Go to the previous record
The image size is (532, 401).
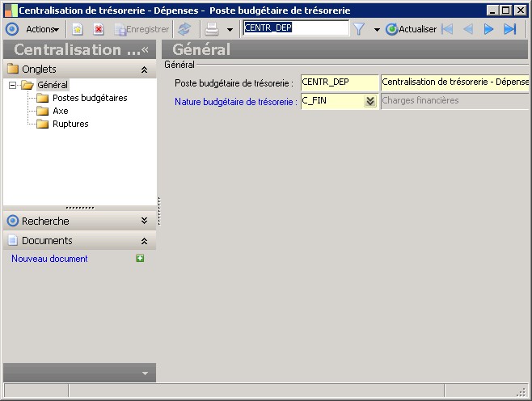[x=468, y=30]
